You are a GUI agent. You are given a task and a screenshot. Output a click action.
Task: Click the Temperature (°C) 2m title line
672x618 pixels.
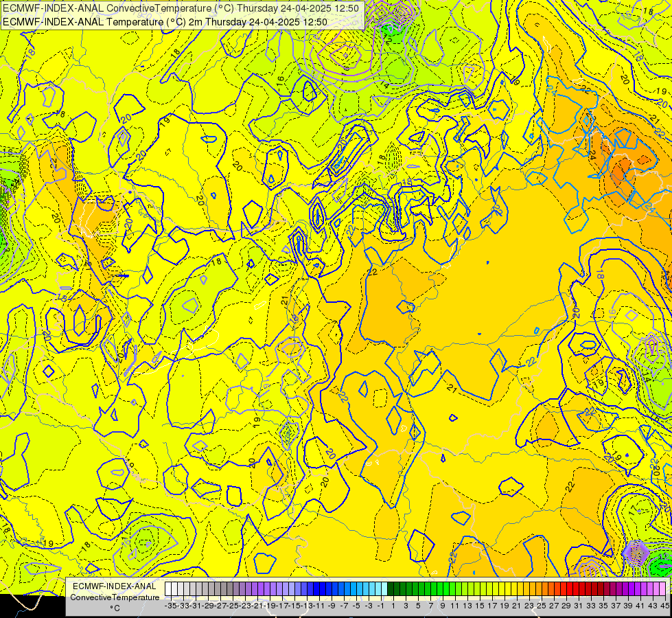(x=165, y=22)
